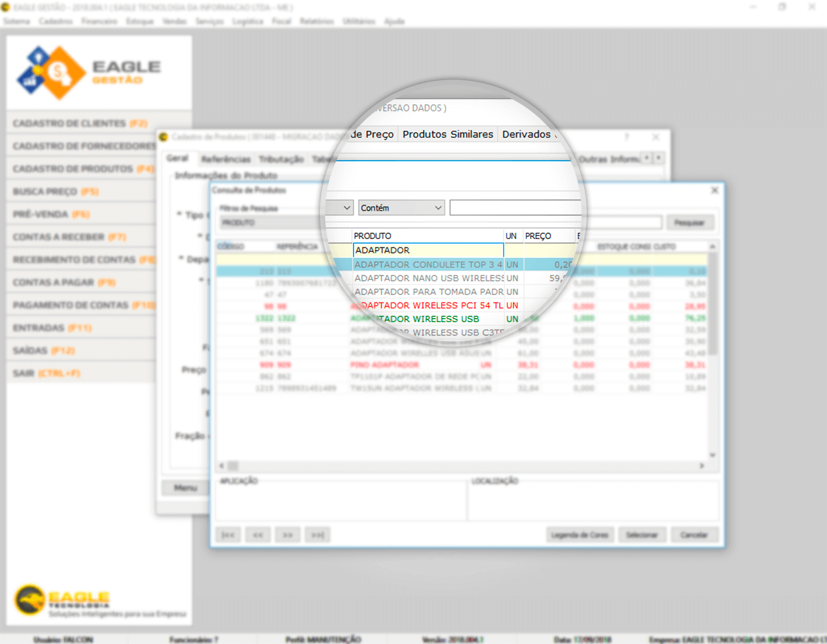The width and height of the screenshot is (827, 644).
Task: Click the CÓDIGO column header
Action: click(231, 246)
